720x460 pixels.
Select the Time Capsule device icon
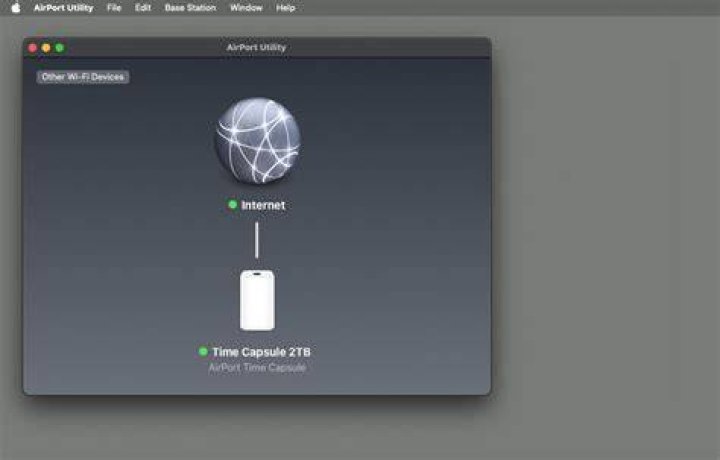(257, 300)
